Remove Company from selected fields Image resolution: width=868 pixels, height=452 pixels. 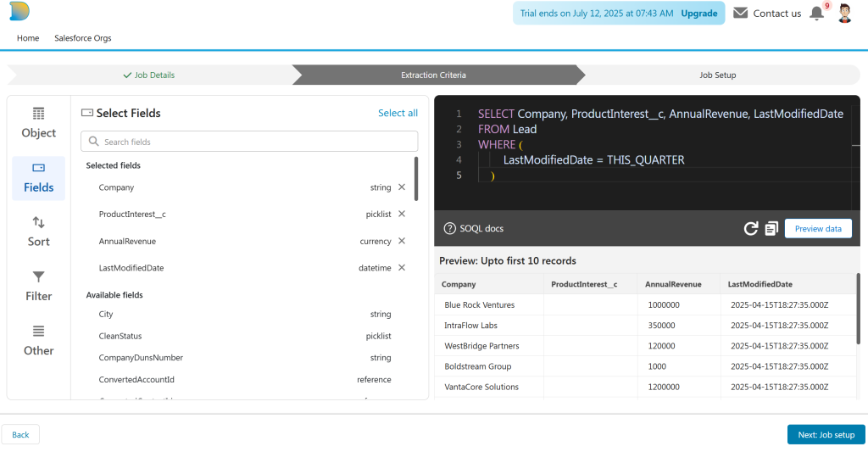[402, 187]
